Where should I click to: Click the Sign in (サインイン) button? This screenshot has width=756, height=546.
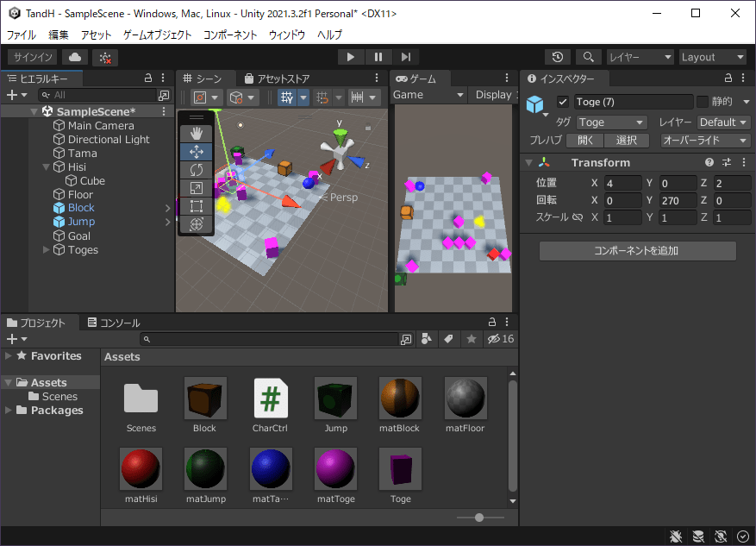32,58
